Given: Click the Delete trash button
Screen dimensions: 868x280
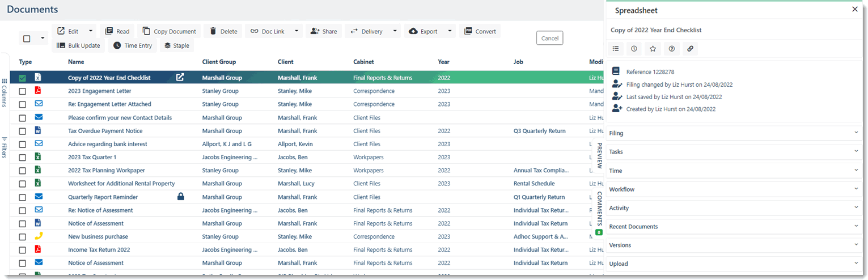Looking at the screenshot, I should tap(223, 31).
